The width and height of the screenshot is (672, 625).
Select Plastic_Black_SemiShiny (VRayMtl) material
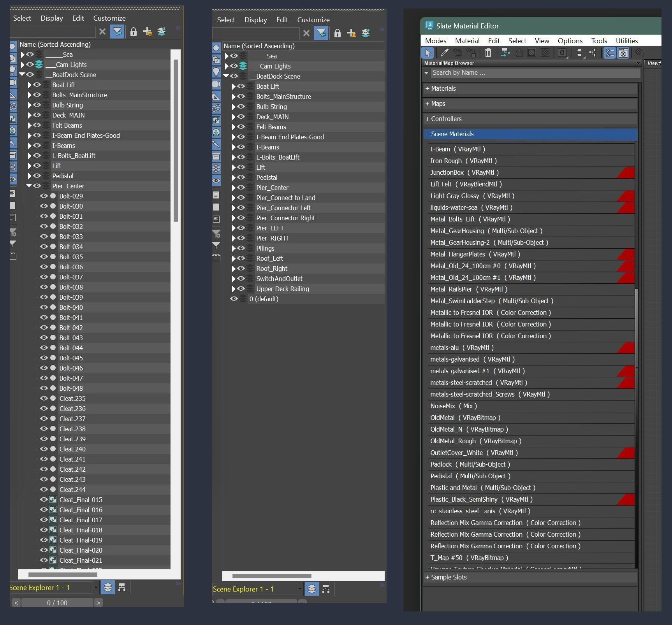531,500
